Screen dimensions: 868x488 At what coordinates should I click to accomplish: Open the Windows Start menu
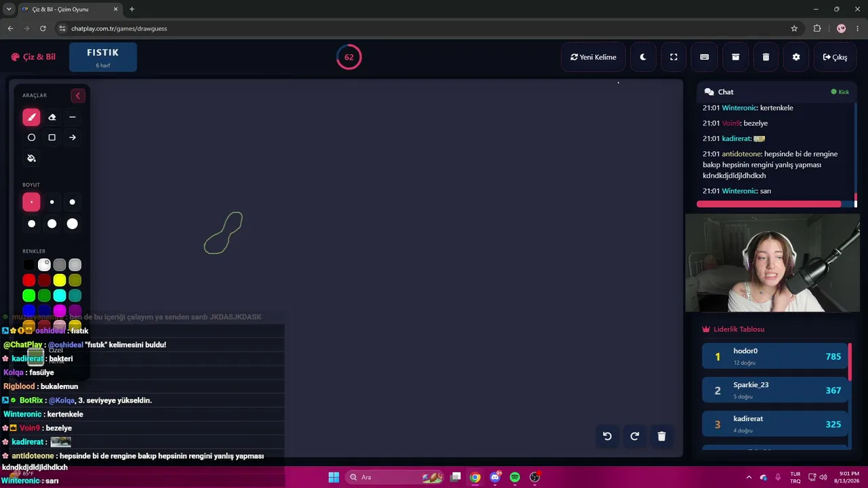click(x=334, y=477)
